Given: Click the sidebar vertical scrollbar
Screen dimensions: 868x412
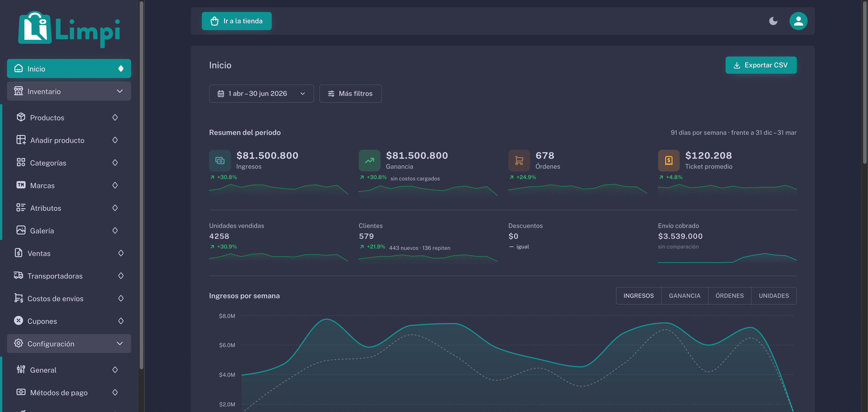Looking at the screenshot, I should click(142, 185).
